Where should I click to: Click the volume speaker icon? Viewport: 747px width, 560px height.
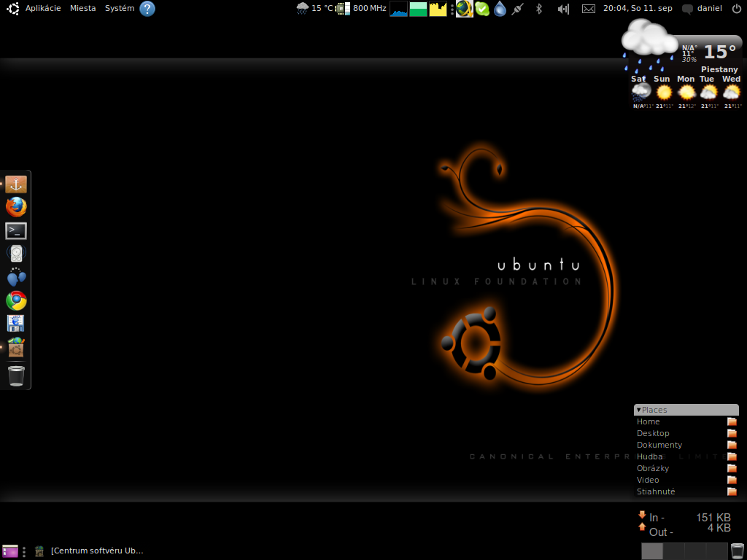[x=563, y=9]
